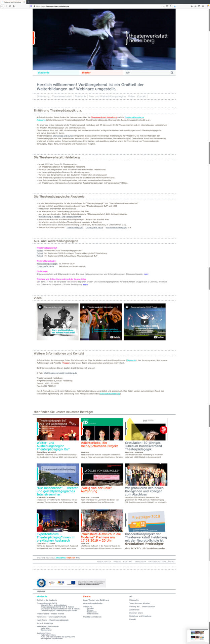This screenshot has height=644, width=210.
Task: Open Die Heldenreise Intensivseminar article
Action: pyautogui.click(x=58, y=491)
